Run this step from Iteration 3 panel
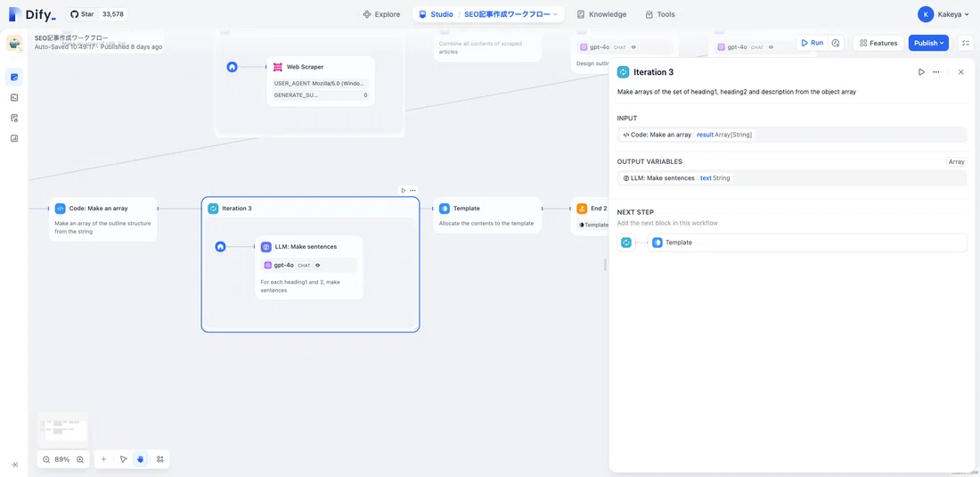Viewport: 980px width, 477px height. [x=921, y=72]
